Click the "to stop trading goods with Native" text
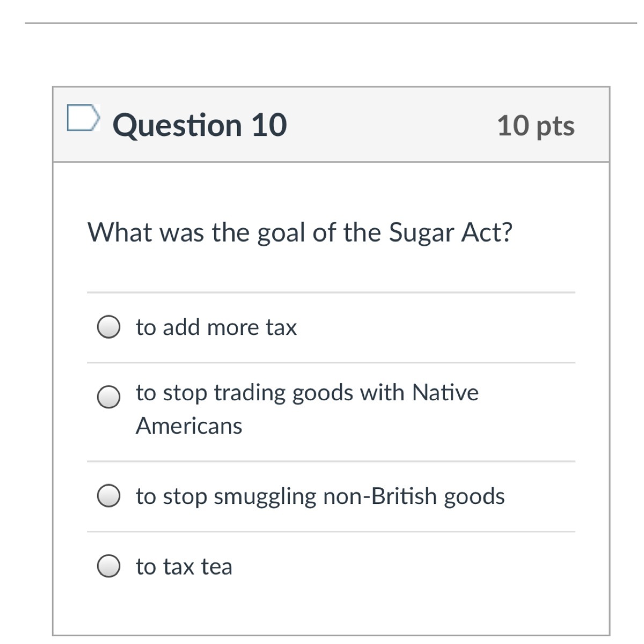The height and width of the screenshot is (644, 644). point(306,392)
